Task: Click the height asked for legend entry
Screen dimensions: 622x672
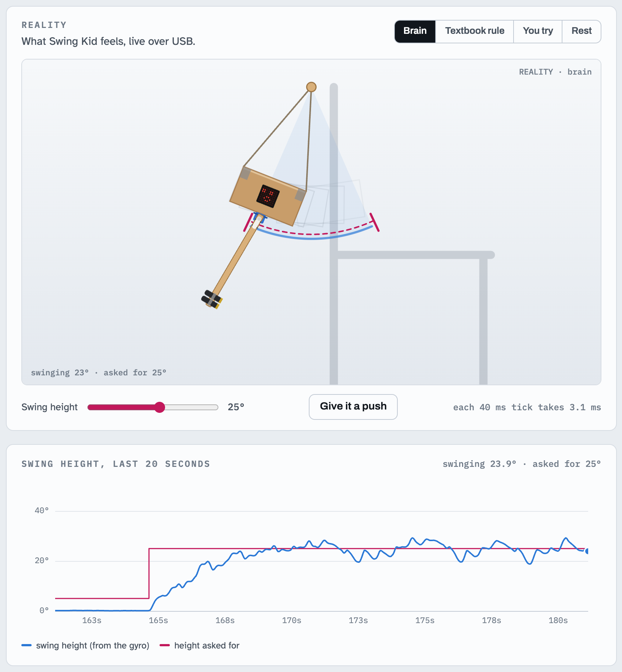Action: pos(200,645)
